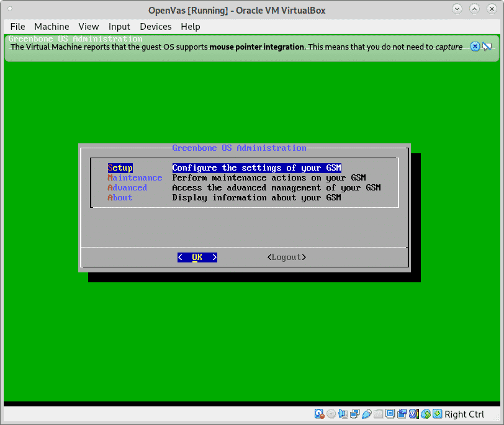This screenshot has width=504, height=425.
Task: Minimize the OpenVas VirtualBox window
Action: (x=457, y=9)
